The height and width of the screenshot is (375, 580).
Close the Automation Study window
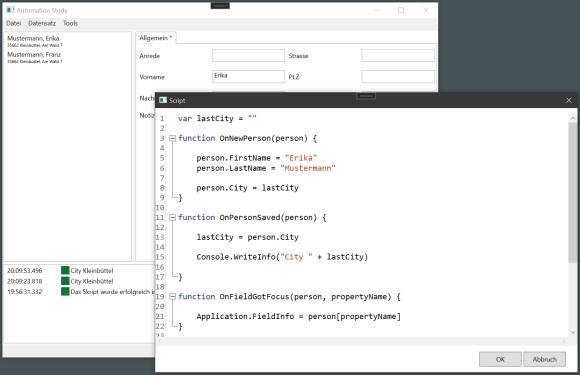pos(426,10)
